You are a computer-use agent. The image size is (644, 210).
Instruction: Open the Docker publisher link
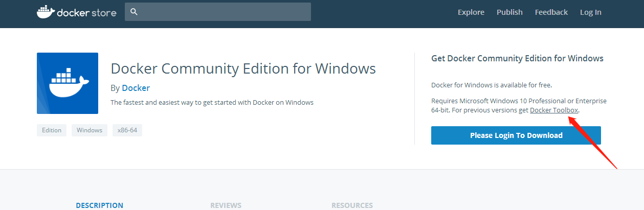click(136, 88)
